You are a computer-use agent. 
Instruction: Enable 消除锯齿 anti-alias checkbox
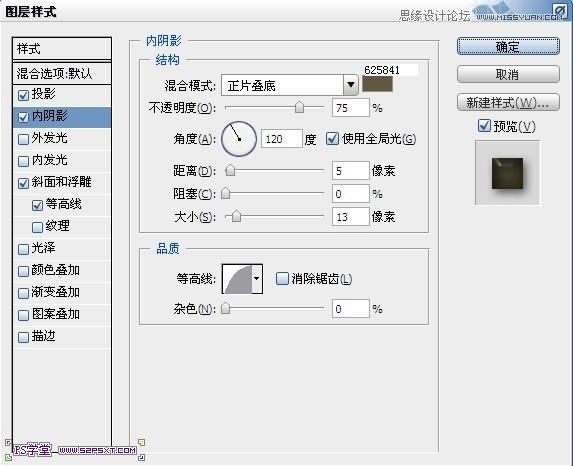click(x=282, y=279)
